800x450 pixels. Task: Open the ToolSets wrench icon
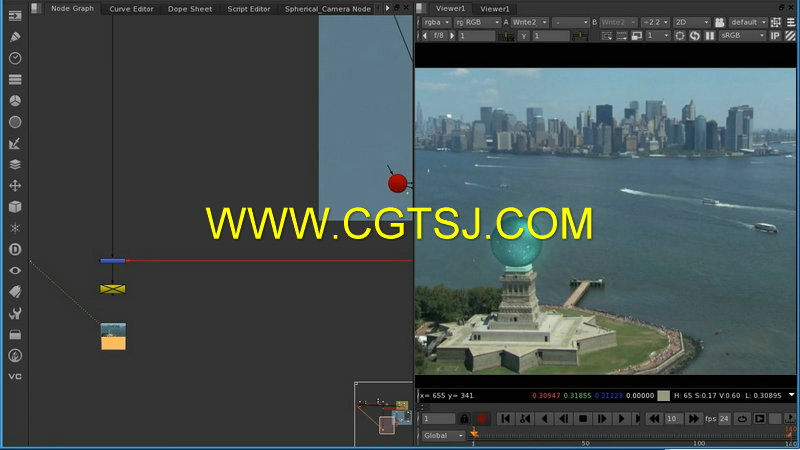pyautogui.click(x=15, y=313)
